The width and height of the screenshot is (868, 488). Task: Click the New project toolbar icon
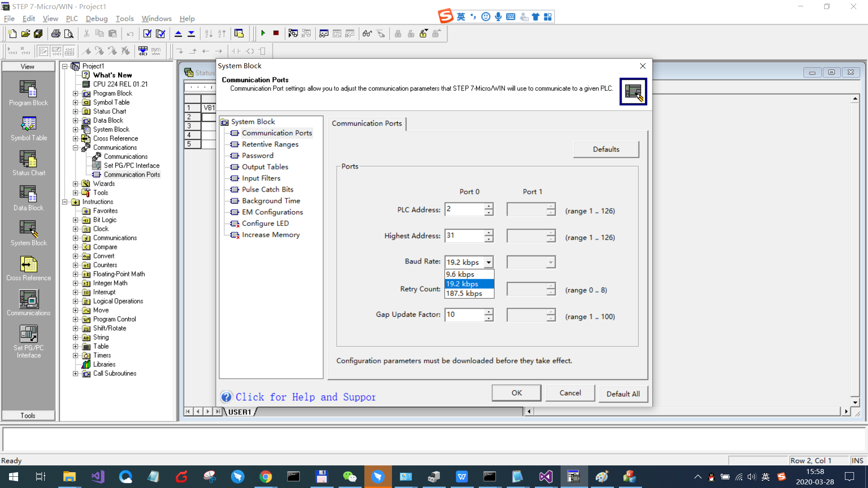(12, 33)
